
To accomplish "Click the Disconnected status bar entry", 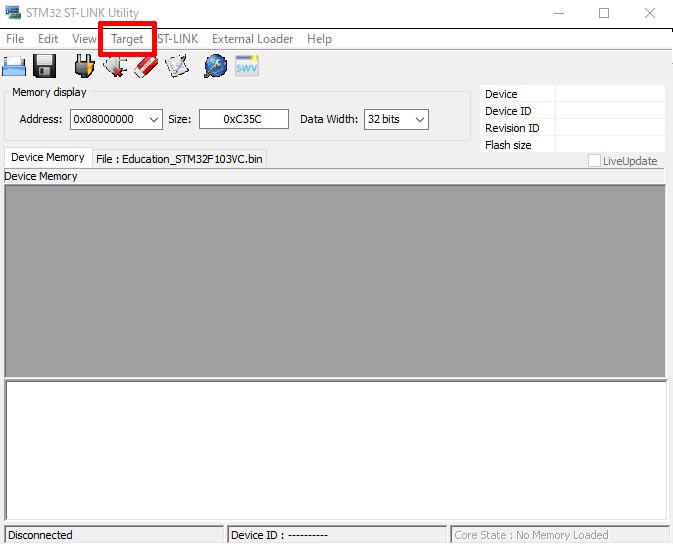I will [114, 535].
